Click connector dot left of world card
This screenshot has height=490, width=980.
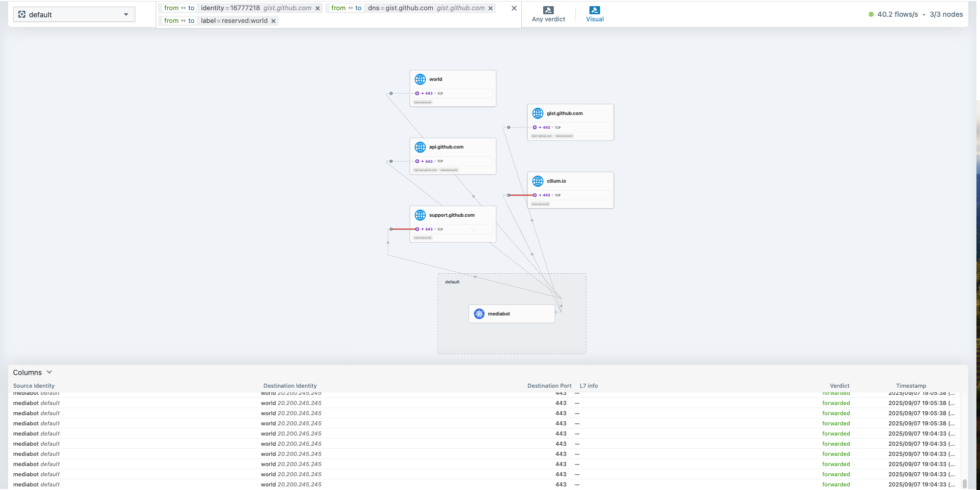pos(391,94)
